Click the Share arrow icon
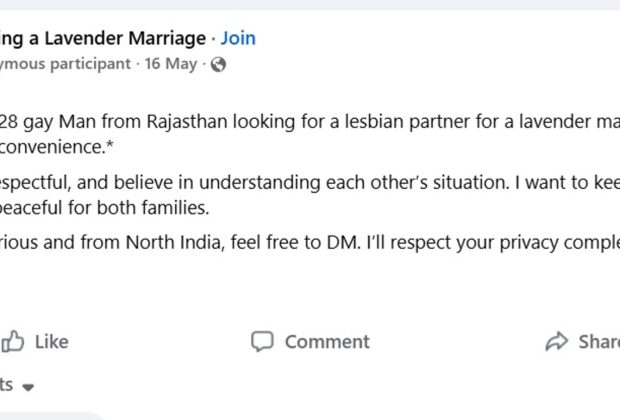The image size is (620, 420). point(557,341)
